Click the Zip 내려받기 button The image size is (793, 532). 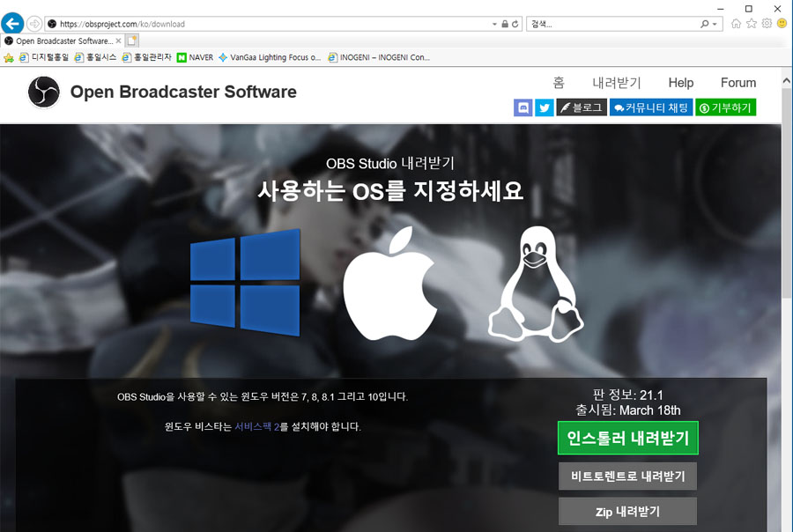pos(627,511)
